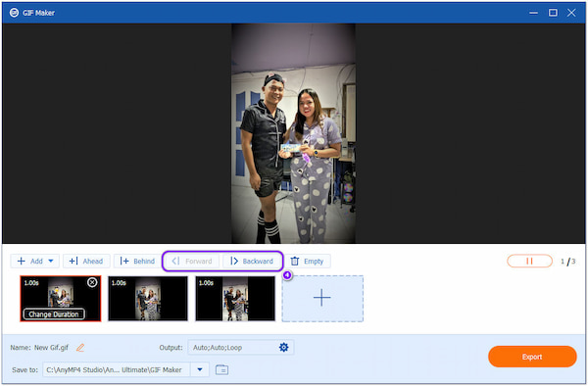Pause the GIF preview playback
The width and height of the screenshot is (588, 386).
[529, 261]
